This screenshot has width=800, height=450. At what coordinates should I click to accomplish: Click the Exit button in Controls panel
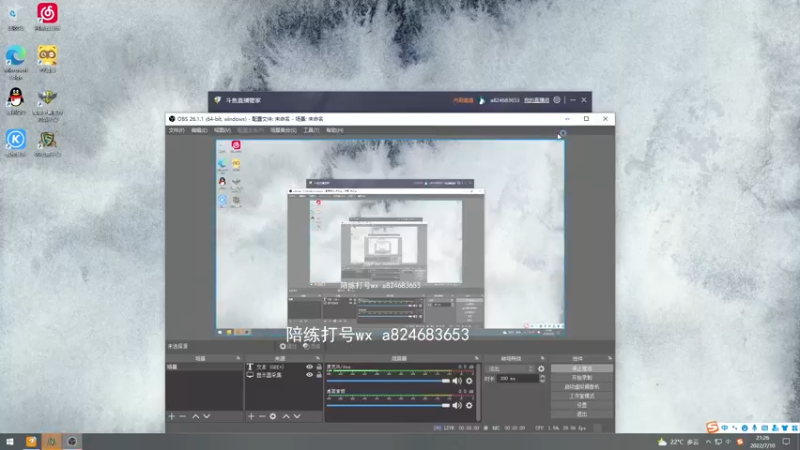[x=582, y=414]
